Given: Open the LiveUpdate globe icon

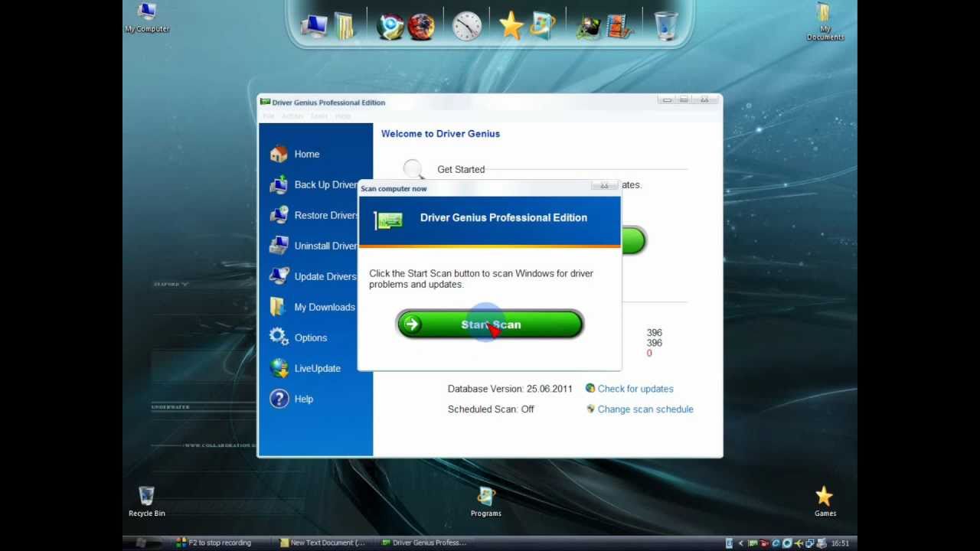Looking at the screenshot, I should 279,368.
